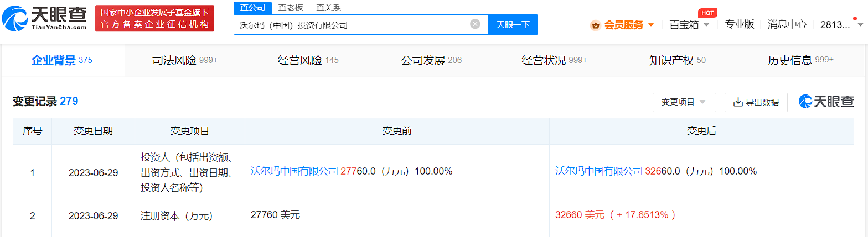Click the member service crown icon
This screenshot has width=868, height=237.
596,25
